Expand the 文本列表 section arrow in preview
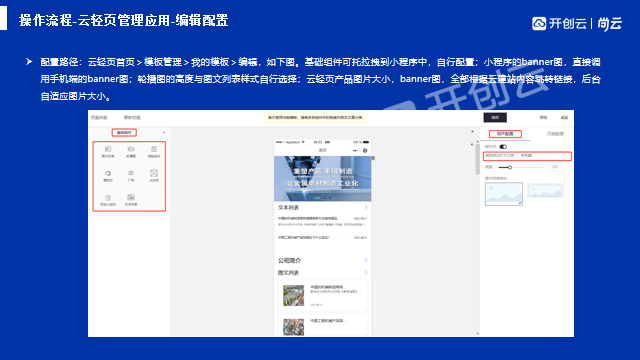Screen dimensions: 640x360 pyautogui.click(x=366, y=207)
